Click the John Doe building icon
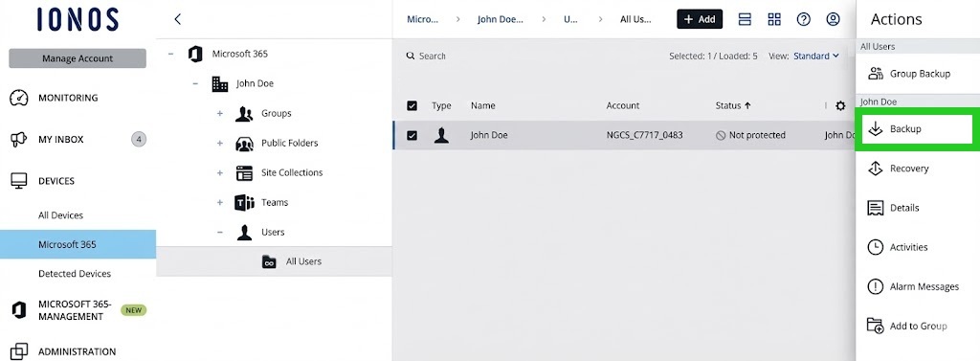Viewport: 980px width, 361px height. point(220,84)
